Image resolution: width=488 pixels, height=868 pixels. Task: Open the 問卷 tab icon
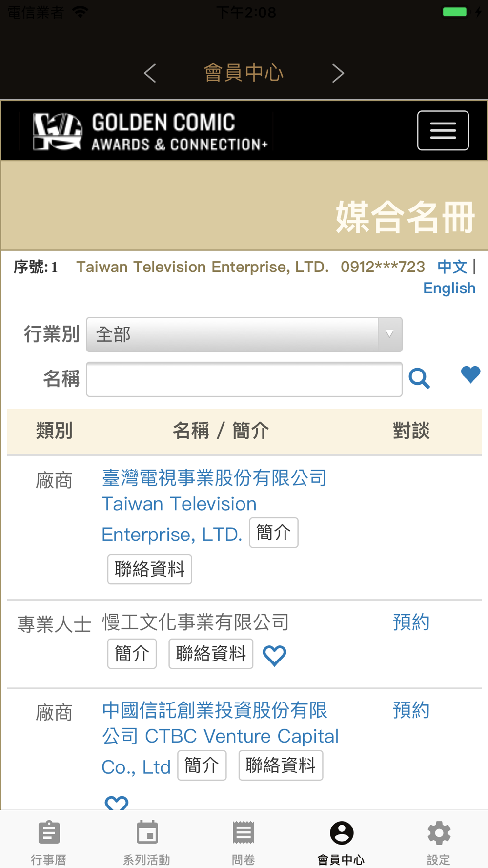[x=244, y=833]
